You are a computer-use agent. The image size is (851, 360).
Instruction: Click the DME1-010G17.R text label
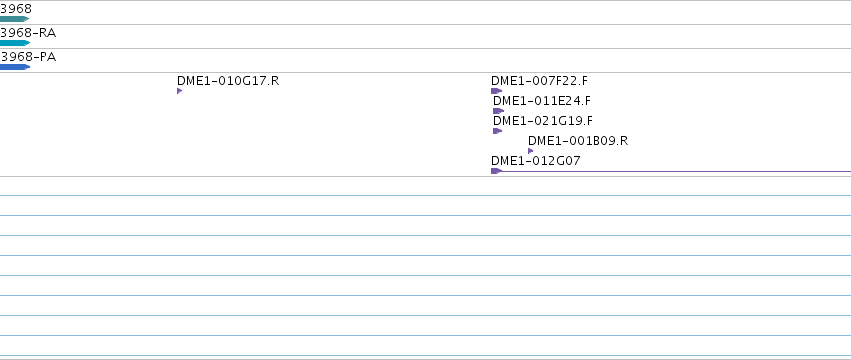[x=228, y=81]
